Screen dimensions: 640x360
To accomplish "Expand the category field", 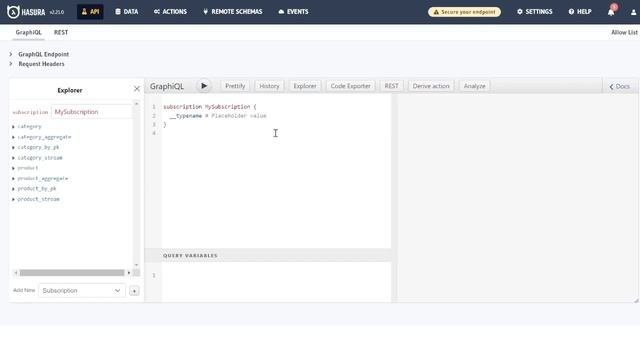I will 27,127.
